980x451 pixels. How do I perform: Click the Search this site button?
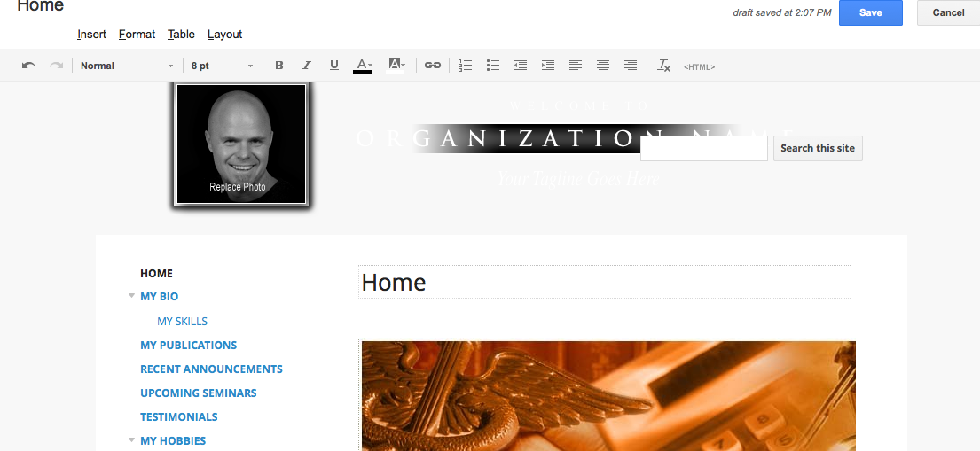(818, 148)
